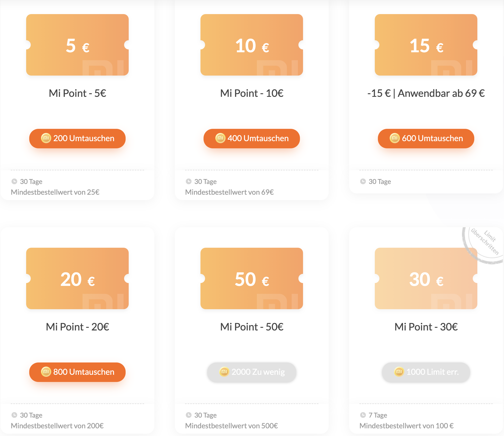Select the 20 € coupon ticket image

tap(77, 278)
